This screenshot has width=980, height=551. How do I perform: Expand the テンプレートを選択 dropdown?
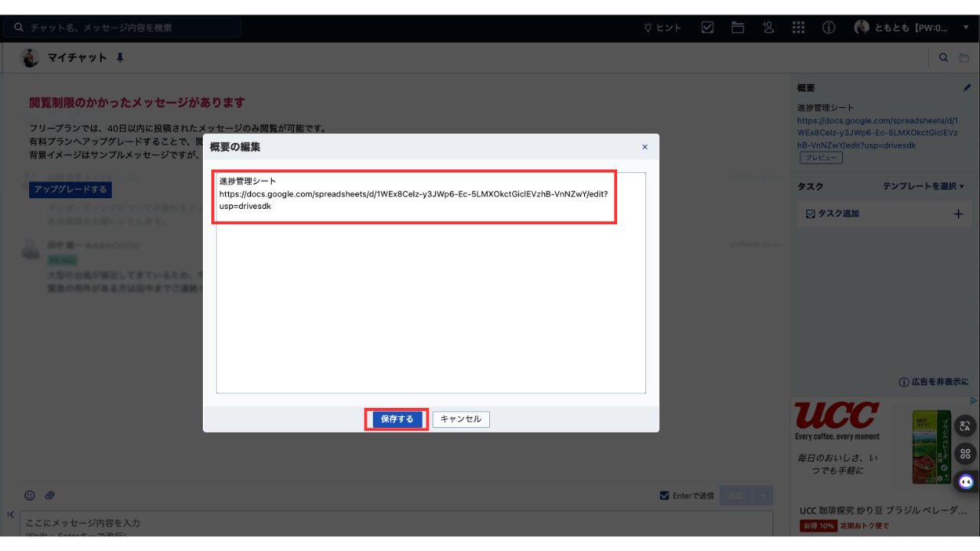coord(923,186)
